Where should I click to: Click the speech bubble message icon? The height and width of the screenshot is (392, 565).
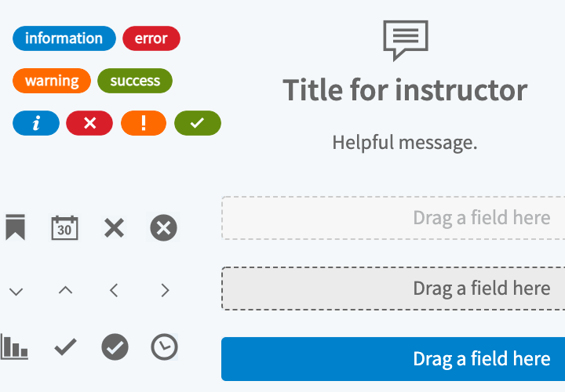click(x=406, y=40)
